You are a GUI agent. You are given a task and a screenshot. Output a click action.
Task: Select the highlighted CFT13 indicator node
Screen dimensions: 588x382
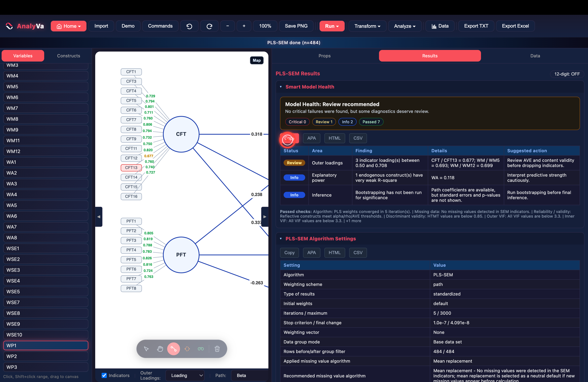(x=131, y=168)
